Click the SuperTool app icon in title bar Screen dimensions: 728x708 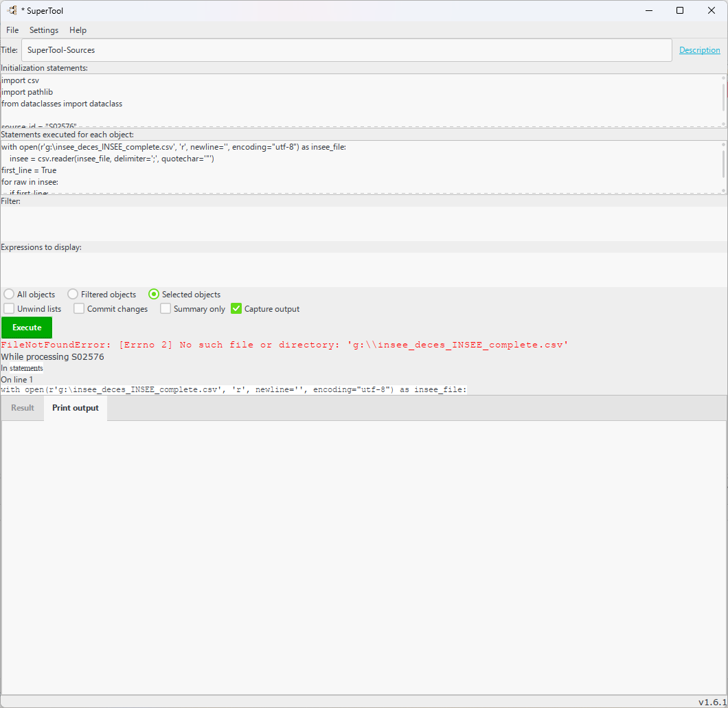[x=12, y=10]
